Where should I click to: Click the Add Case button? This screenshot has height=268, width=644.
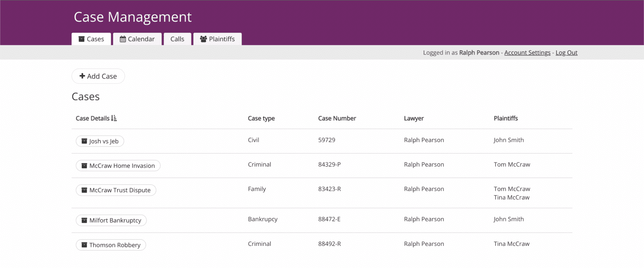[98, 76]
